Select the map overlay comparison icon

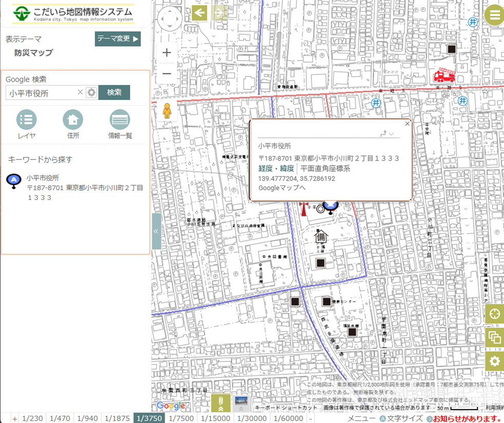tap(494, 337)
